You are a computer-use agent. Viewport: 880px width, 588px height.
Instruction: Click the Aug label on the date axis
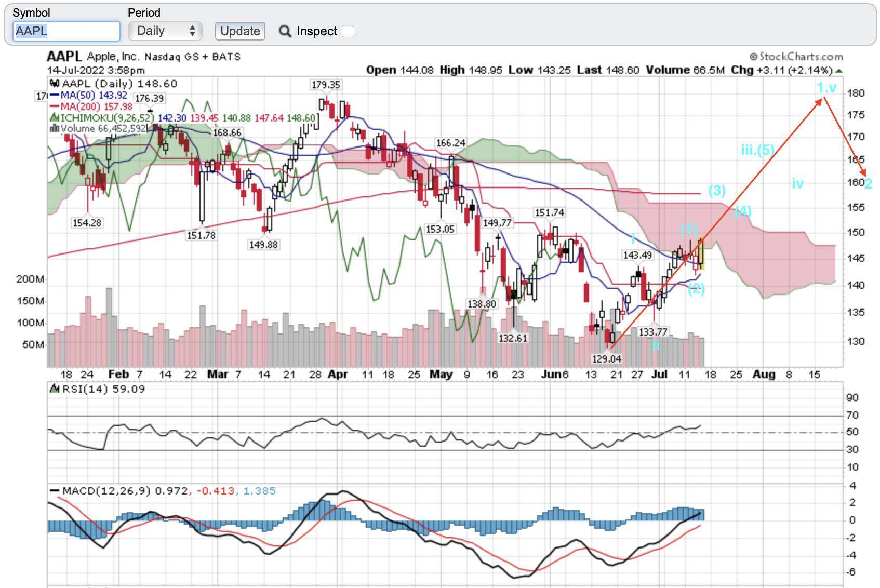(x=764, y=375)
